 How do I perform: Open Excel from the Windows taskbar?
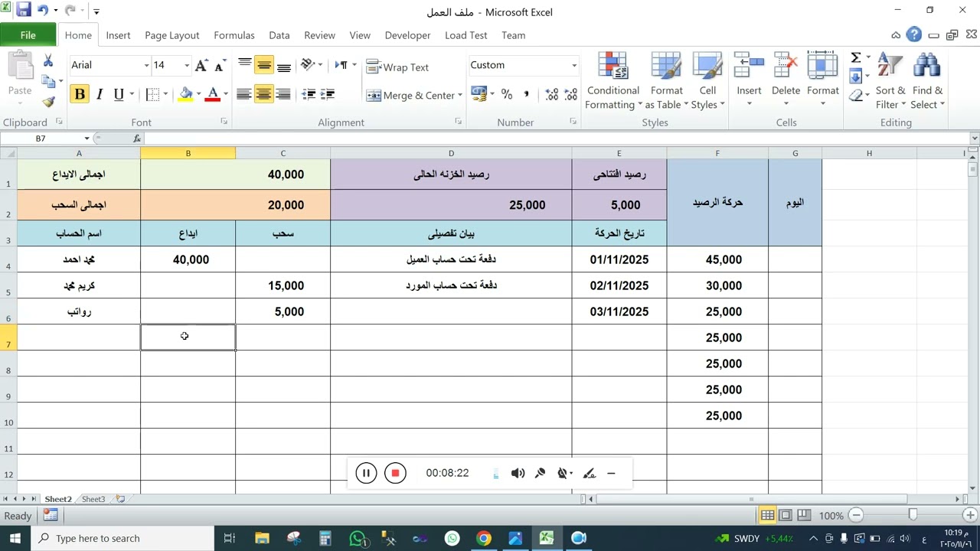coord(547,538)
